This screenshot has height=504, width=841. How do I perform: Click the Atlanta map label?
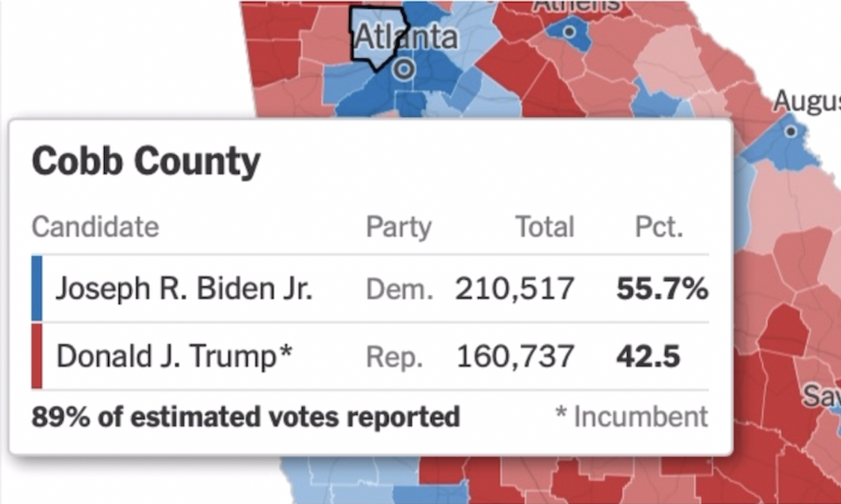[x=406, y=37]
